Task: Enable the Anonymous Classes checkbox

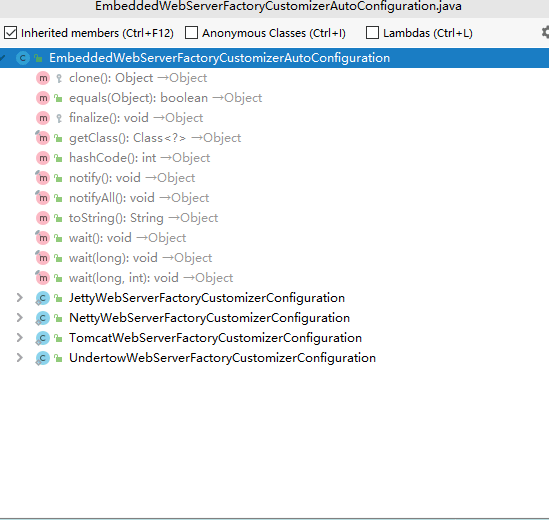Action: [x=191, y=33]
